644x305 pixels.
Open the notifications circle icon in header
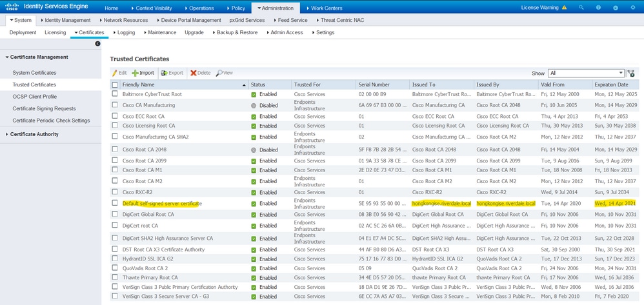coord(615,7)
